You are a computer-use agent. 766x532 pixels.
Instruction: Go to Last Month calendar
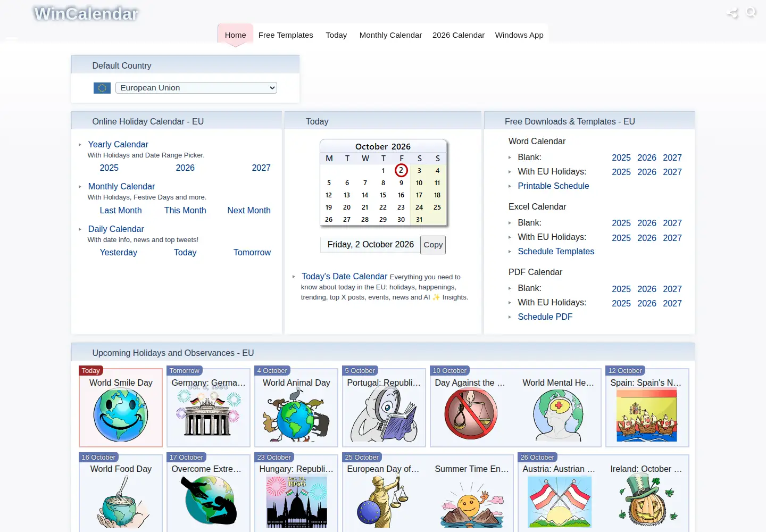click(x=121, y=210)
